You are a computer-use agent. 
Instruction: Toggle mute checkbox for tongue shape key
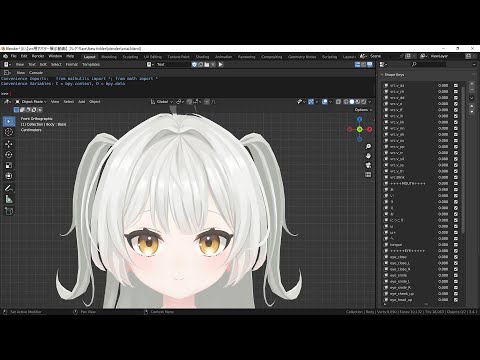456,245
